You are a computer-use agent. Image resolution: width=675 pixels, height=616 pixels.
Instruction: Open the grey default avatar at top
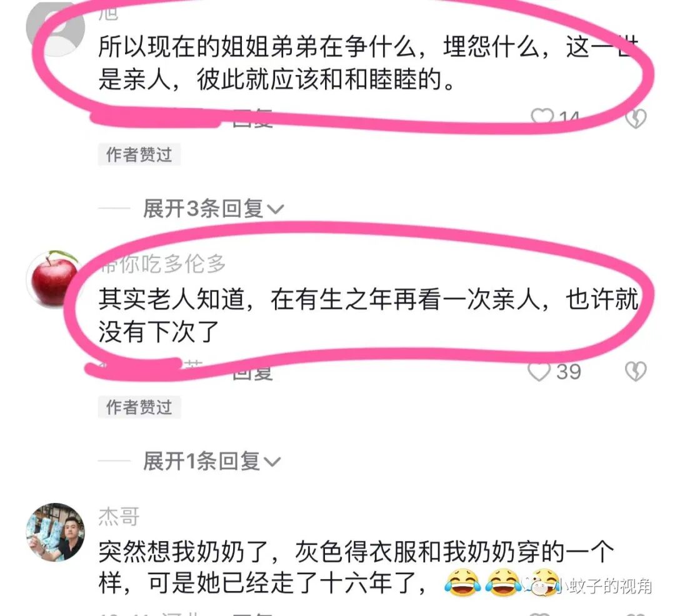tap(55, 28)
